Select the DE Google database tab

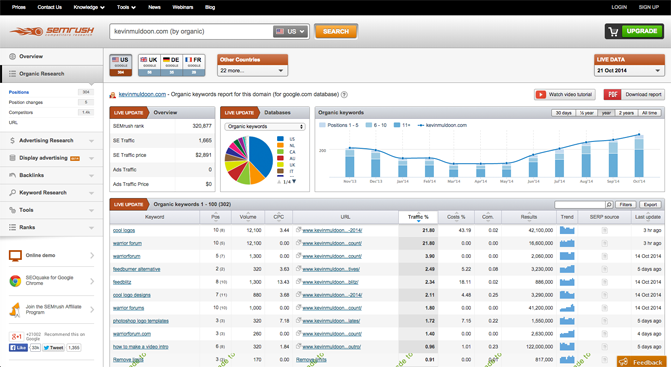tap(172, 65)
